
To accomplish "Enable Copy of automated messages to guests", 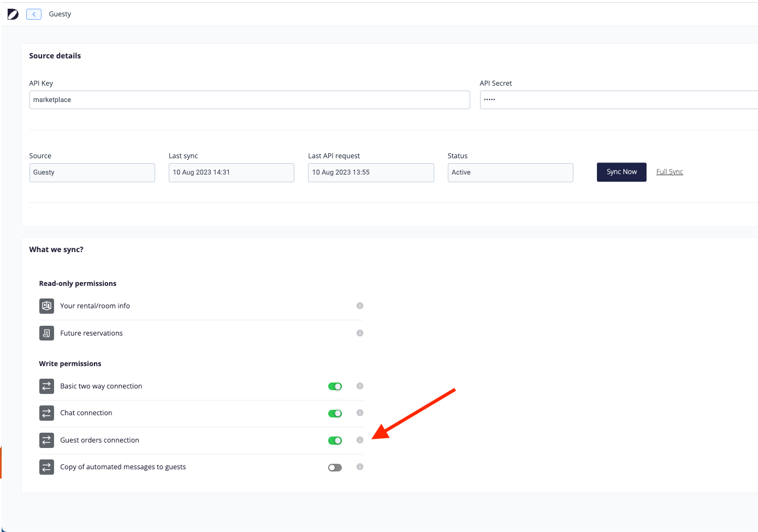I will (335, 467).
